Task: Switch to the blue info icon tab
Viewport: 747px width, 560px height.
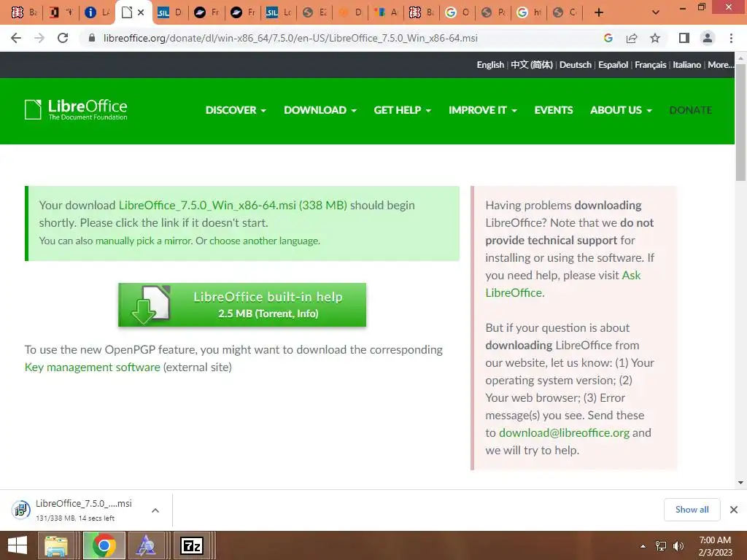Action: click(97, 12)
